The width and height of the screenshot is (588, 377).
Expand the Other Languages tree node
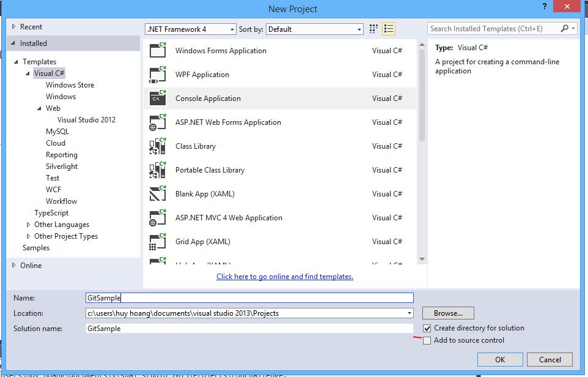click(x=28, y=225)
